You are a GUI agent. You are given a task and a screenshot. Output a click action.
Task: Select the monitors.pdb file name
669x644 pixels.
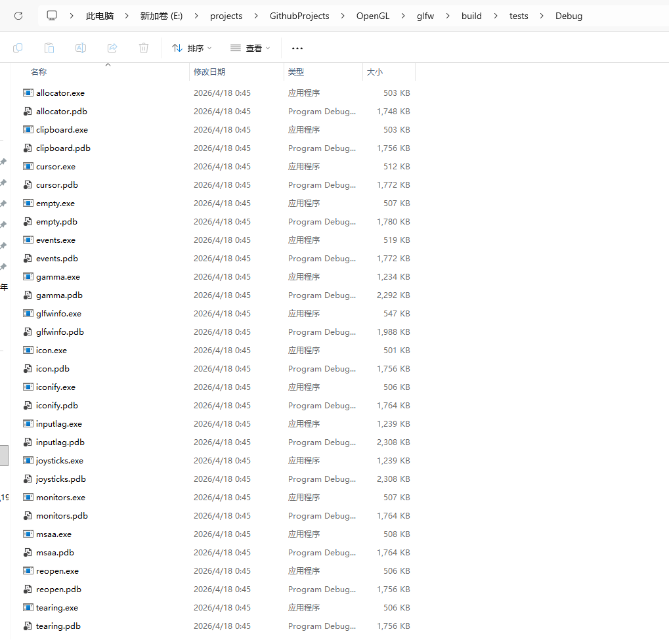coord(62,515)
